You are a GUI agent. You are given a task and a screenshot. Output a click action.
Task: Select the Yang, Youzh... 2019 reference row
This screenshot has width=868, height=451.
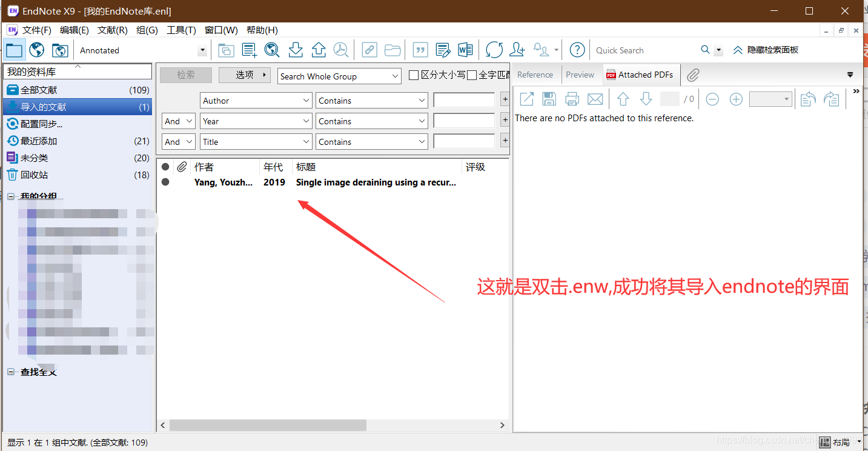coord(333,182)
